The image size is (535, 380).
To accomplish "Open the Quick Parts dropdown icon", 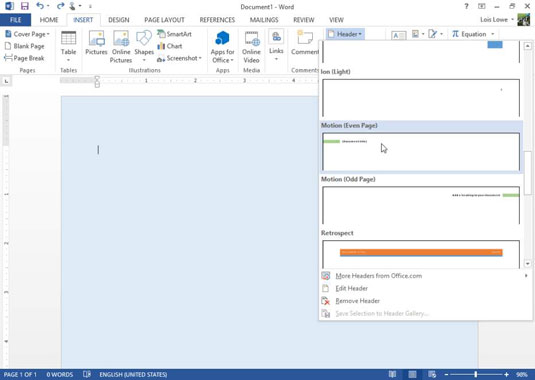I will click(x=418, y=34).
